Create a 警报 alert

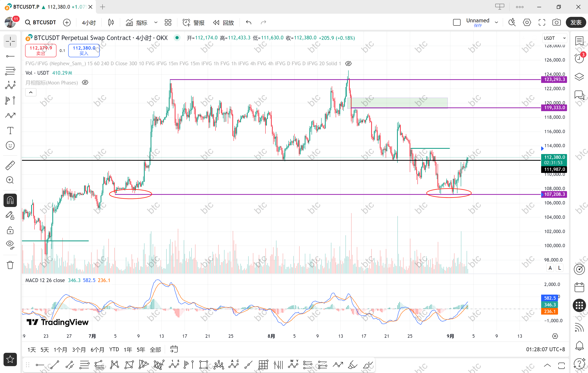coord(193,23)
